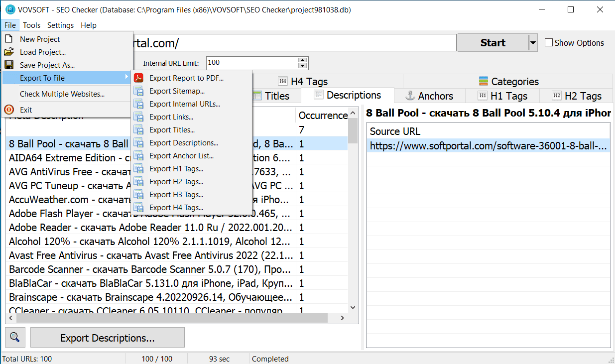Viewport: 615px width, 364px height.
Task: Click the Save Project floppy disk icon
Action: coord(9,65)
